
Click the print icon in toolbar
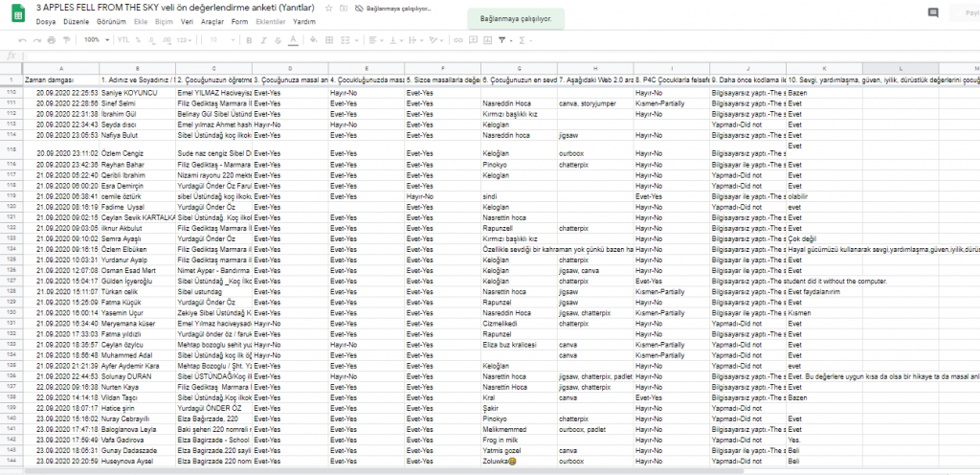[x=51, y=39]
